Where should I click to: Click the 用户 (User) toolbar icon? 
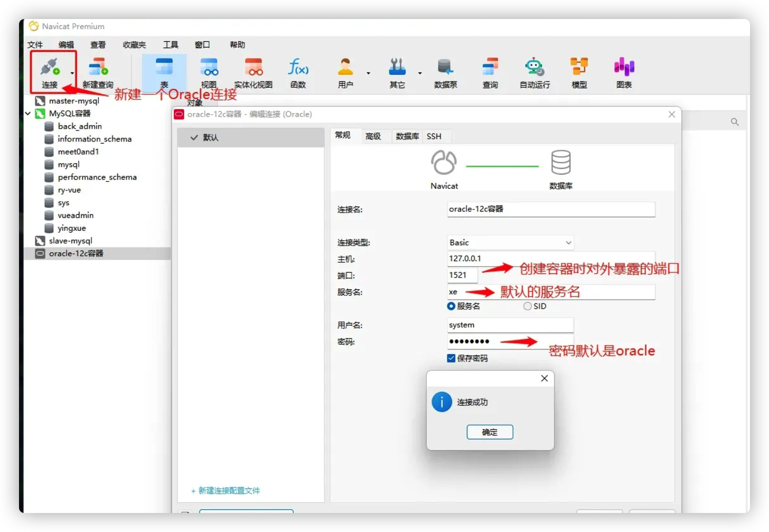click(345, 72)
